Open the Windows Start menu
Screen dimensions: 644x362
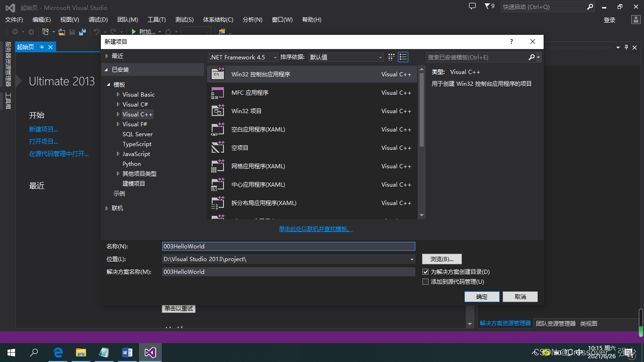click(11, 352)
